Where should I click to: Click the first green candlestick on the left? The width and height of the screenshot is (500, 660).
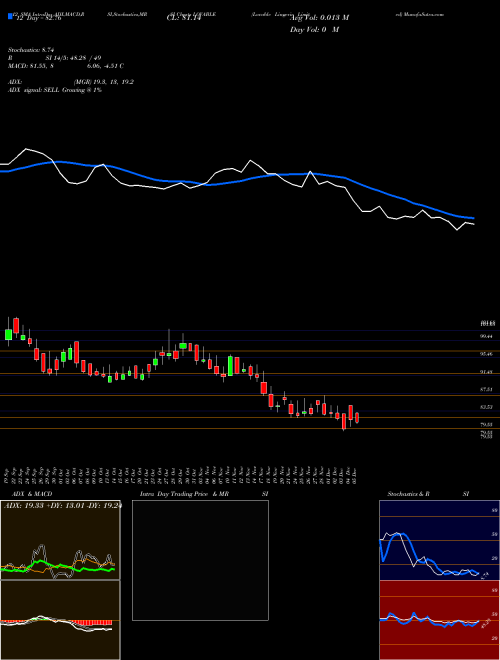[8, 335]
